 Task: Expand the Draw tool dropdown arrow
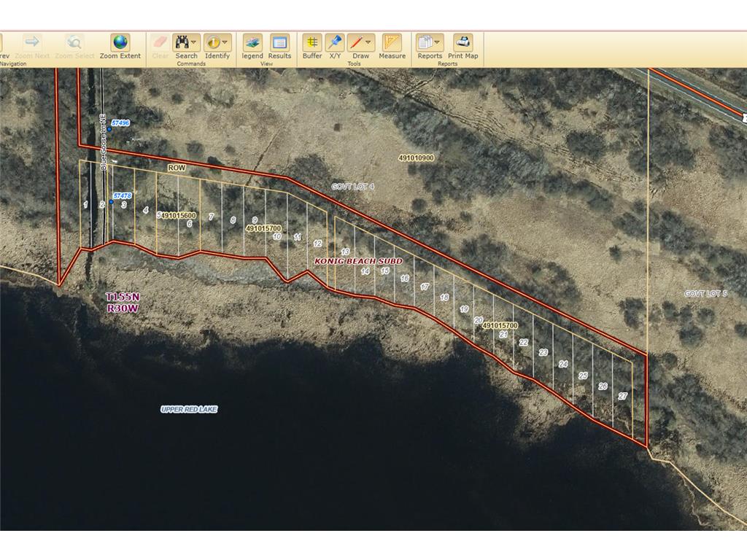(x=368, y=43)
